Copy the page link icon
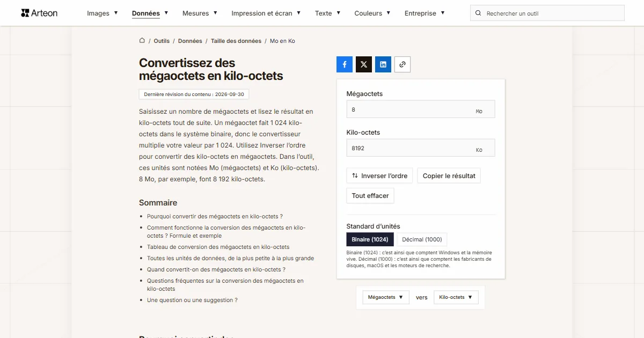This screenshot has height=338, width=644. tap(402, 64)
